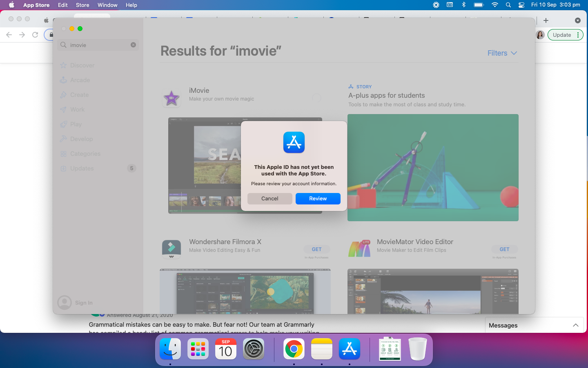The height and width of the screenshot is (368, 588).
Task: Select the Play section in the sidebar
Action: point(71,124)
